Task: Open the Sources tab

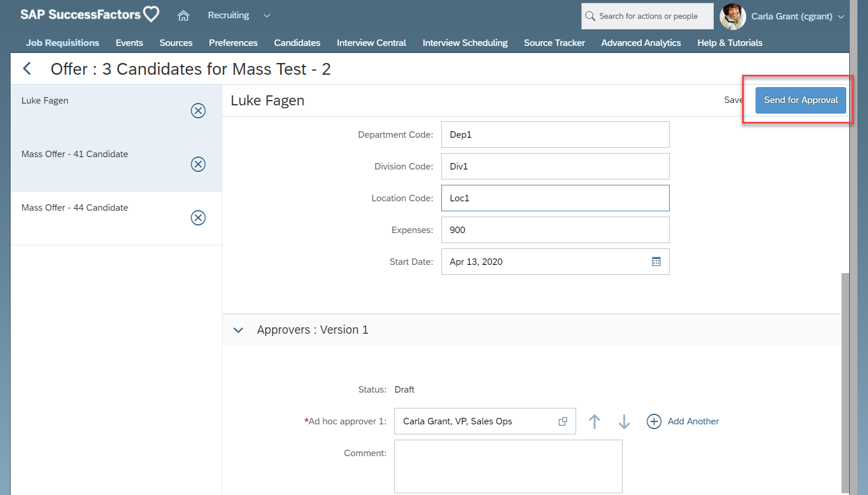Action: point(176,42)
